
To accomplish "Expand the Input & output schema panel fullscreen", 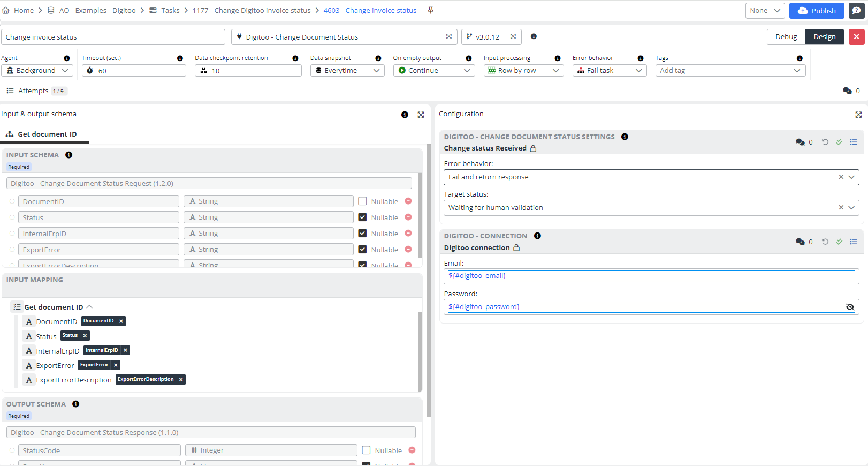I will [421, 115].
